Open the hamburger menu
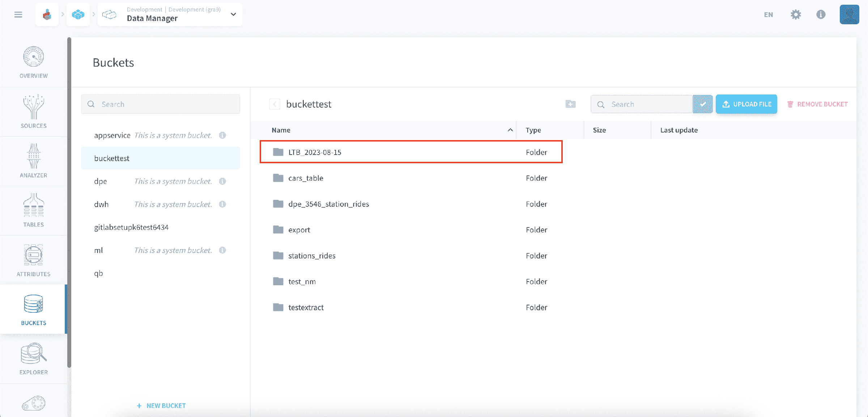Screen dimensions: 868x417 pos(18,14)
